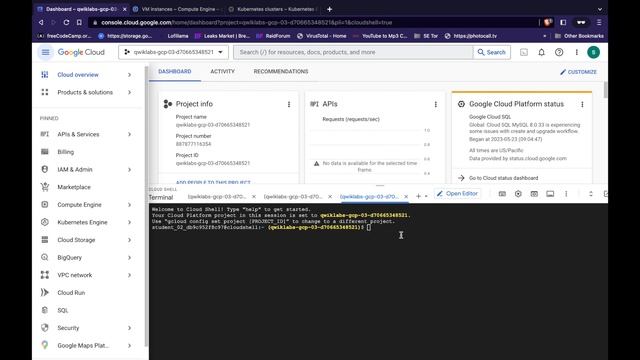This screenshot has height=360, width=640.
Task: Click the SQL icon in sidebar
Action: [x=45, y=310]
